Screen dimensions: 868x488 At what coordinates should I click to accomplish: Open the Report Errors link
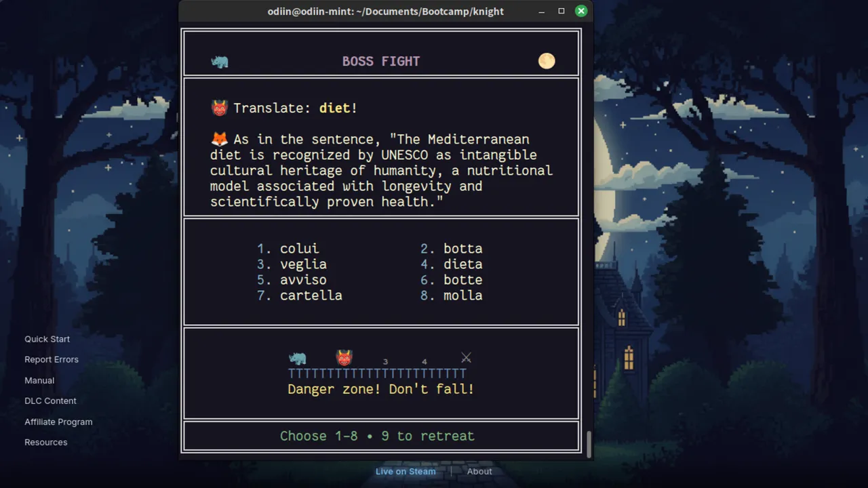click(x=52, y=359)
